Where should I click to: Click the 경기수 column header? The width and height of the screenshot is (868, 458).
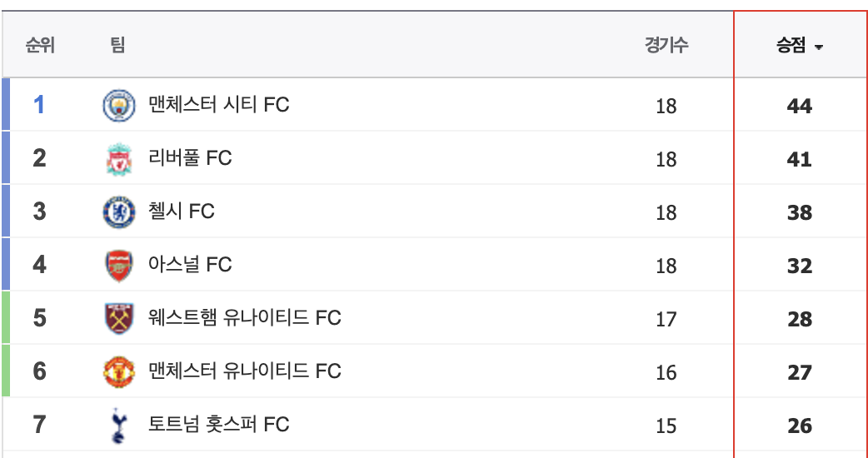point(666,45)
